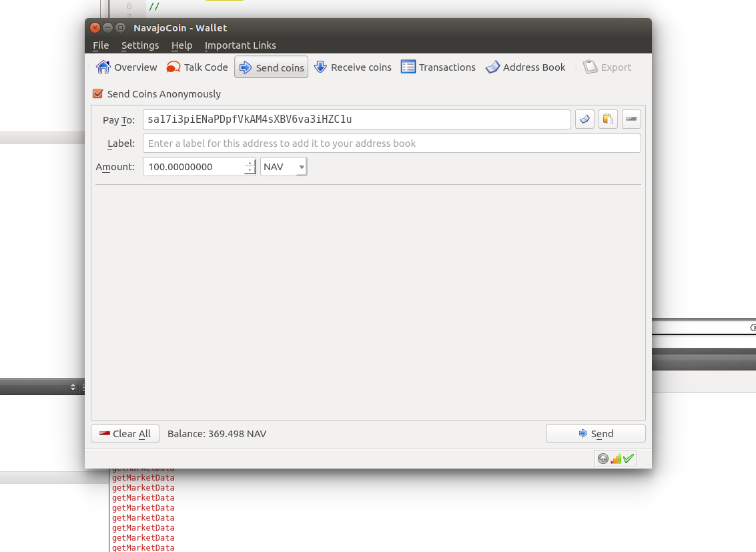This screenshot has height=552, width=756.
Task: Click the green sync checkmark icon
Action: click(629, 459)
